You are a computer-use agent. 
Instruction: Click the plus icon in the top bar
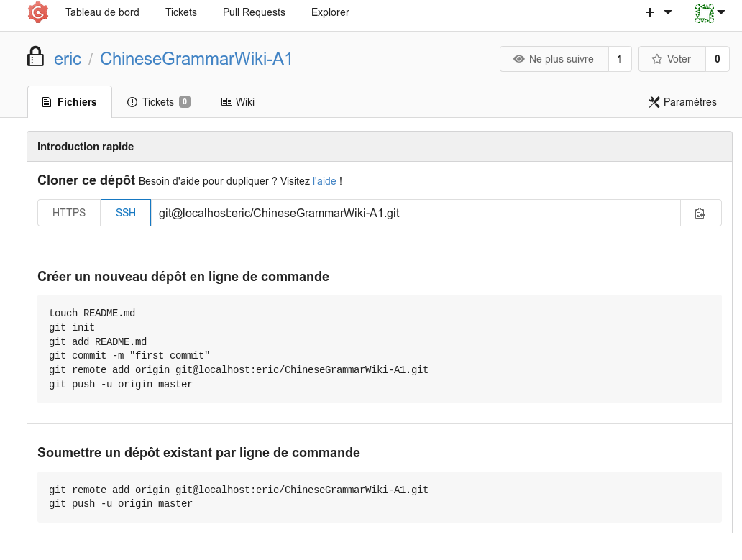649,12
